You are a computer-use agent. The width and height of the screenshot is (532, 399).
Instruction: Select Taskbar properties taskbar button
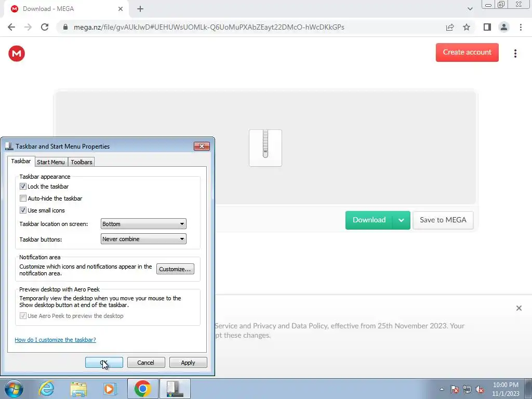(175, 389)
